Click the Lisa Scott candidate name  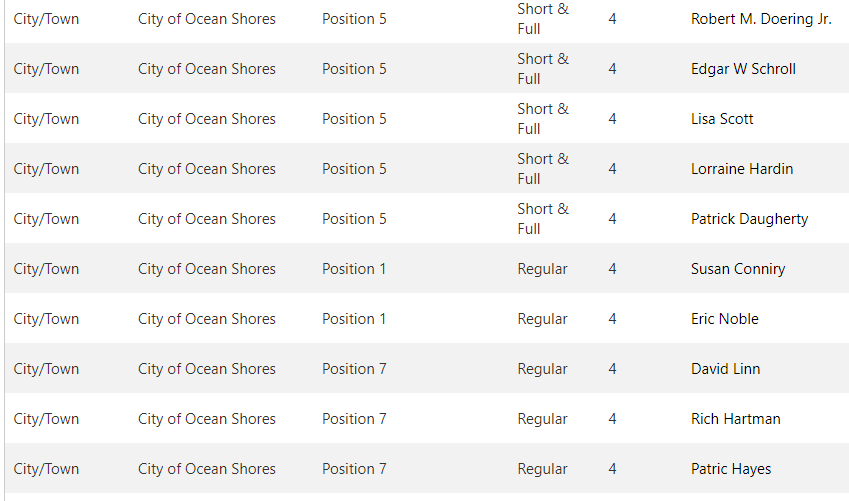tap(722, 119)
